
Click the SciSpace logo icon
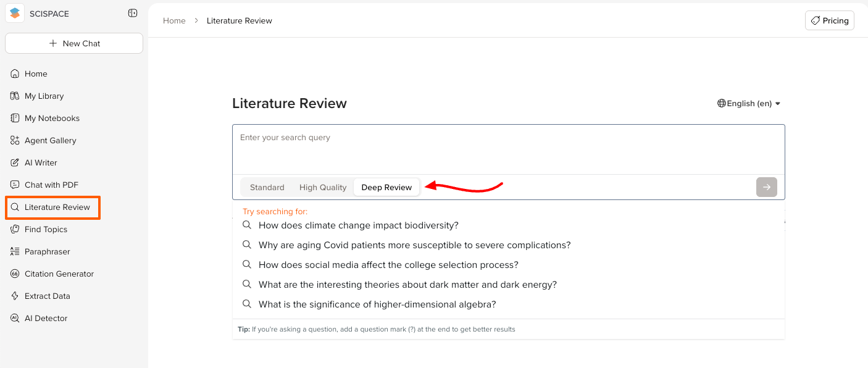[x=15, y=13]
